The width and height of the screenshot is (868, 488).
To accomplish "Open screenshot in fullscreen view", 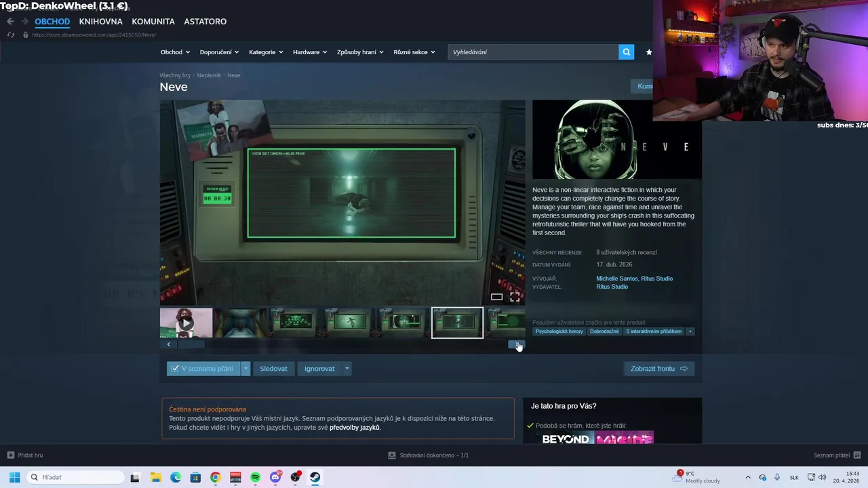I will point(515,297).
